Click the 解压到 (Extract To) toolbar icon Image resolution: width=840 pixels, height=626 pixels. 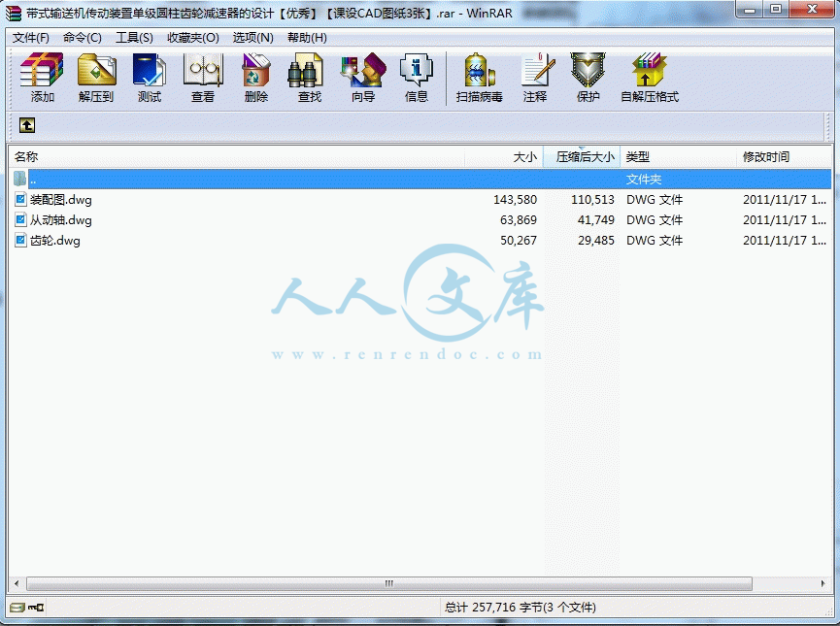coord(96,70)
